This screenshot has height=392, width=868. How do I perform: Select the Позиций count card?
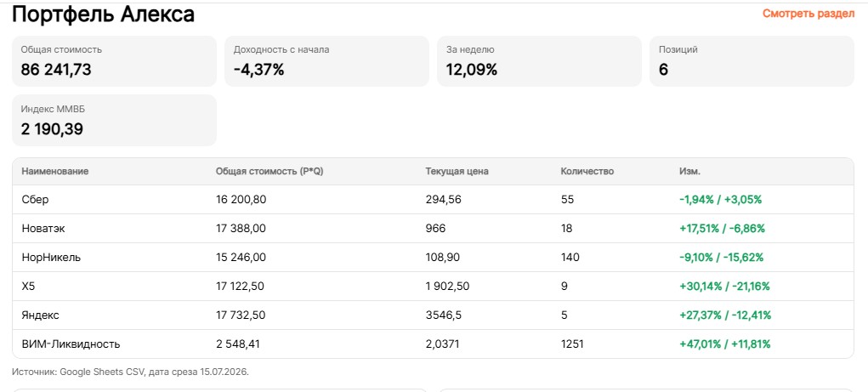(x=752, y=61)
